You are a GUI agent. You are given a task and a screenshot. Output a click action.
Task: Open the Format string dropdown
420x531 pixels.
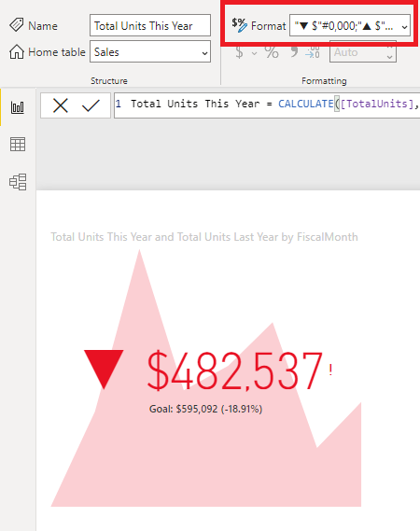[350, 25]
